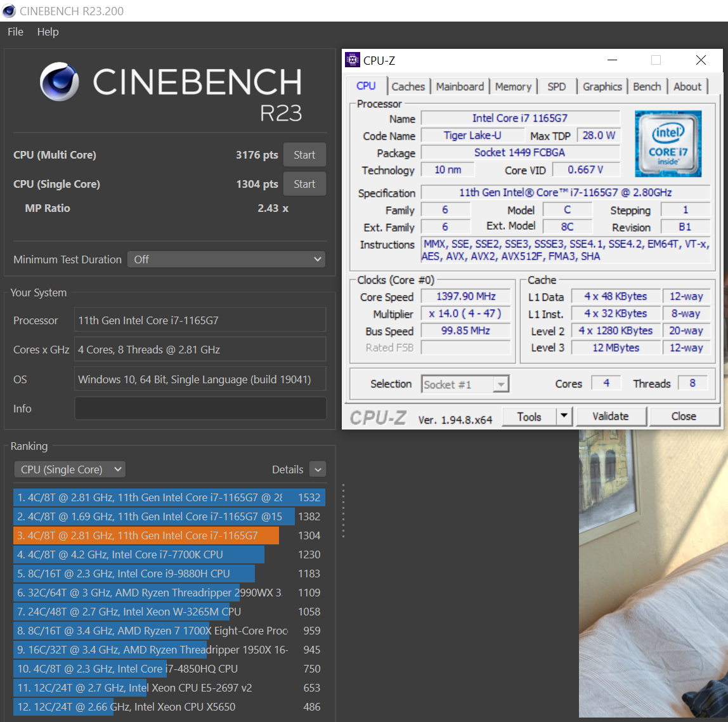
Task: Select the Xeon E5-2697 v2 ranking row
Action: pos(169,688)
